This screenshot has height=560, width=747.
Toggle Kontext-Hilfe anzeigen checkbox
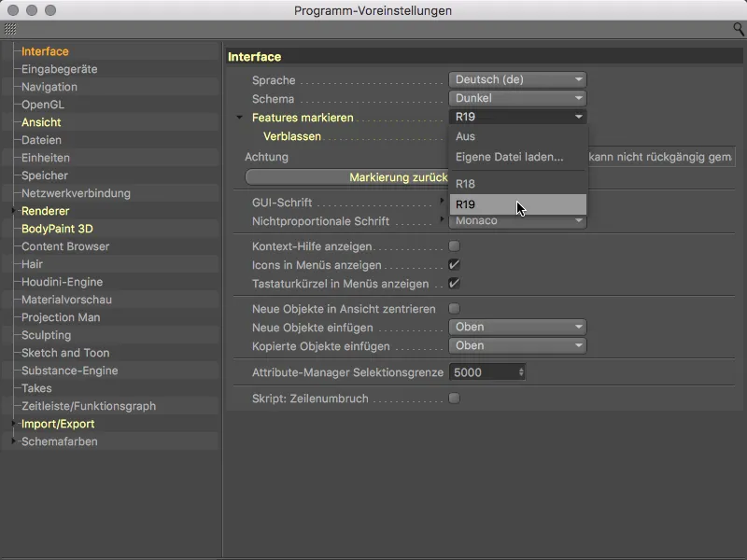[454, 246]
